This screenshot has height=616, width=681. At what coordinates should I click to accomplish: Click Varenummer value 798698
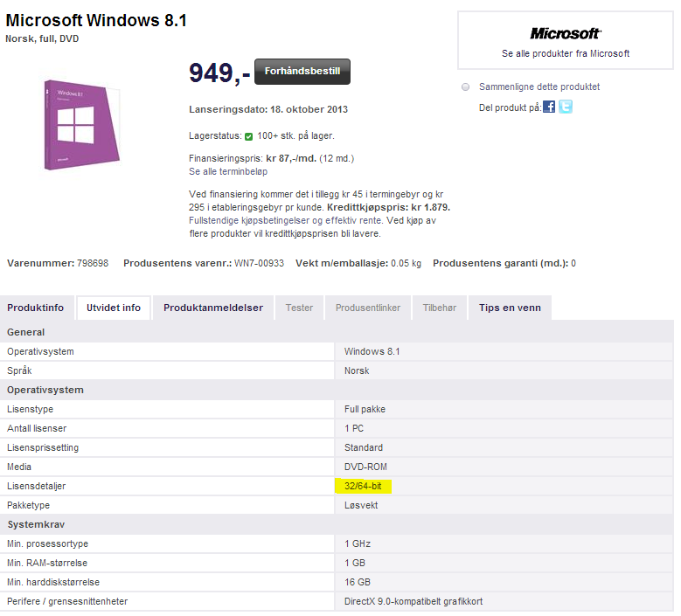(93, 263)
